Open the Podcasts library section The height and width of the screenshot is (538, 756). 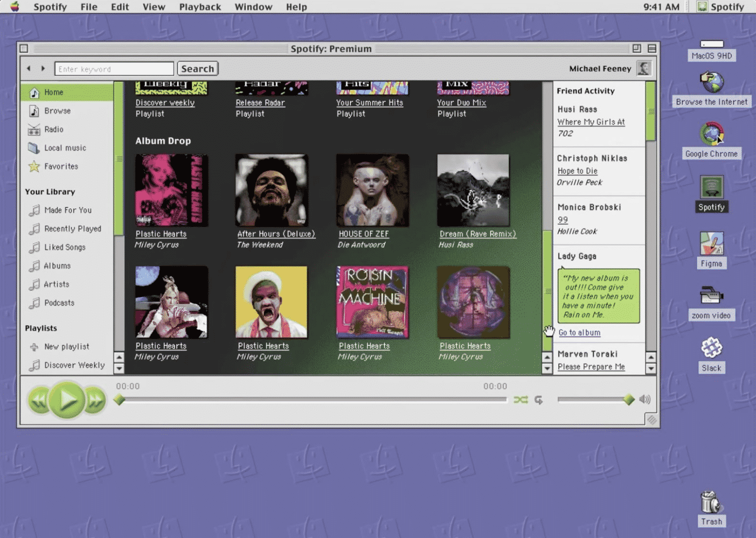60,302
